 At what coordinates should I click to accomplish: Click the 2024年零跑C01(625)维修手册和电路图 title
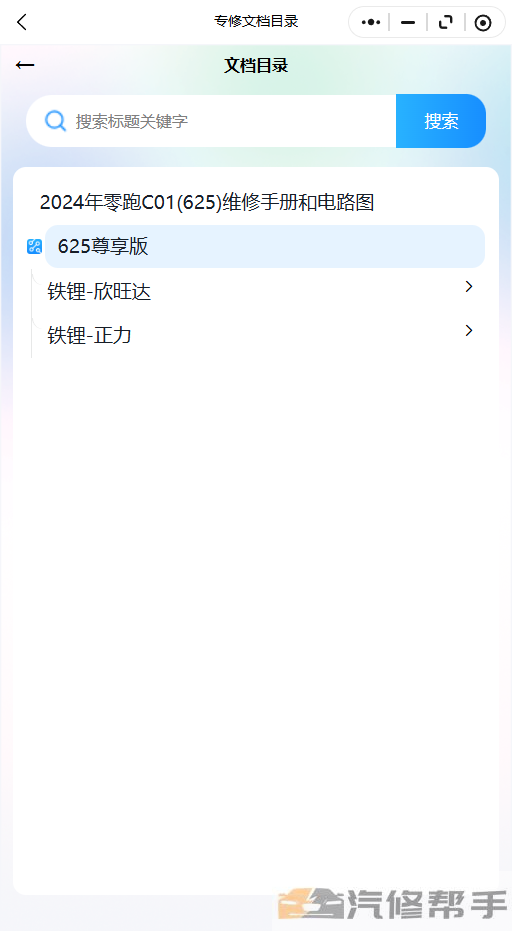[207, 202]
